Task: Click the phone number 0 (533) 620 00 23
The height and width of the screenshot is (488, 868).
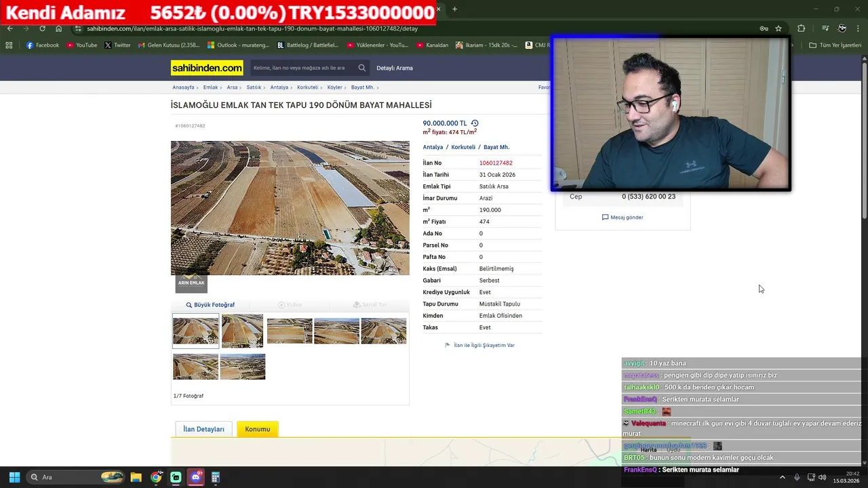Action: (x=648, y=197)
